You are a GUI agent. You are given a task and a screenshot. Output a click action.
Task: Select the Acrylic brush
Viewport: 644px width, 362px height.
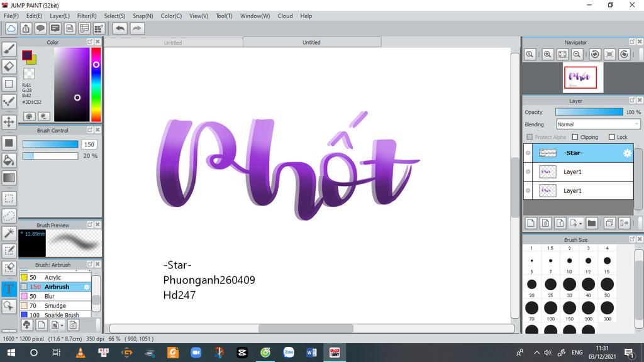[55, 277]
